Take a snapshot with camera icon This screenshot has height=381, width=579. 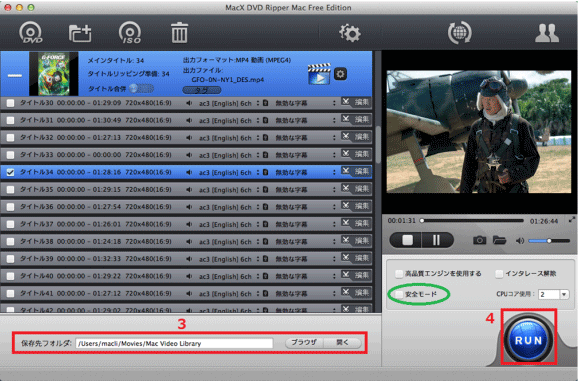point(479,240)
